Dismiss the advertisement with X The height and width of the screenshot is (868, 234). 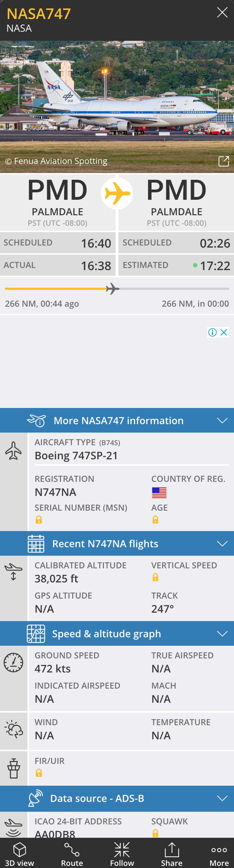point(224,332)
